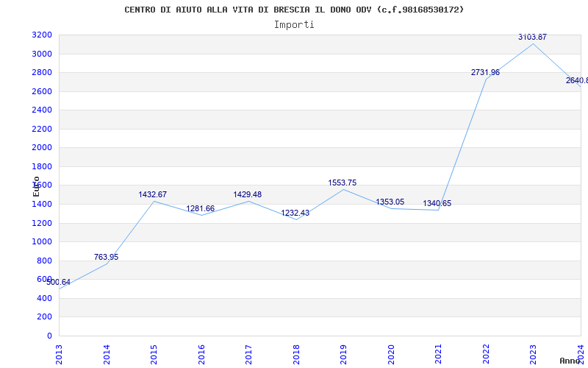The height and width of the screenshot is (368, 588).
Task: Click the 2022 x-axis year label
Action: point(486,354)
